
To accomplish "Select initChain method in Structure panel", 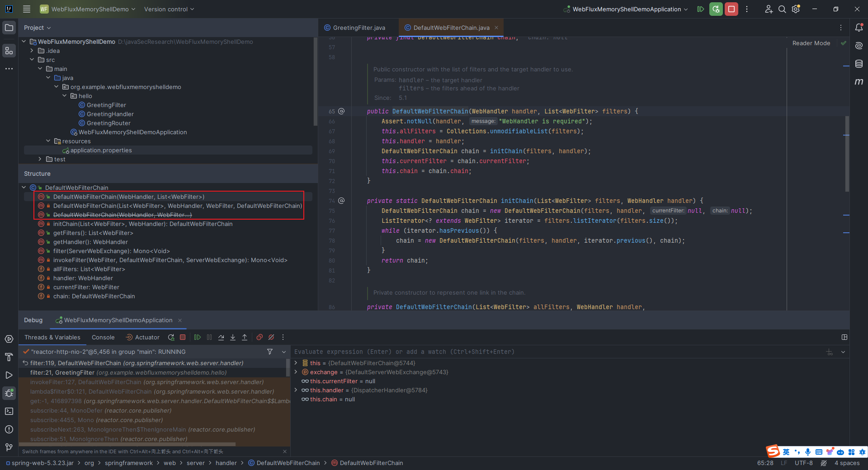I will pyautogui.click(x=143, y=224).
